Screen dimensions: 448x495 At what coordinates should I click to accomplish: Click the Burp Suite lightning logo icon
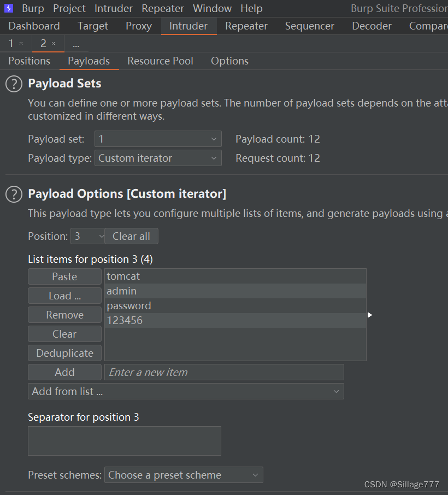tap(9, 8)
